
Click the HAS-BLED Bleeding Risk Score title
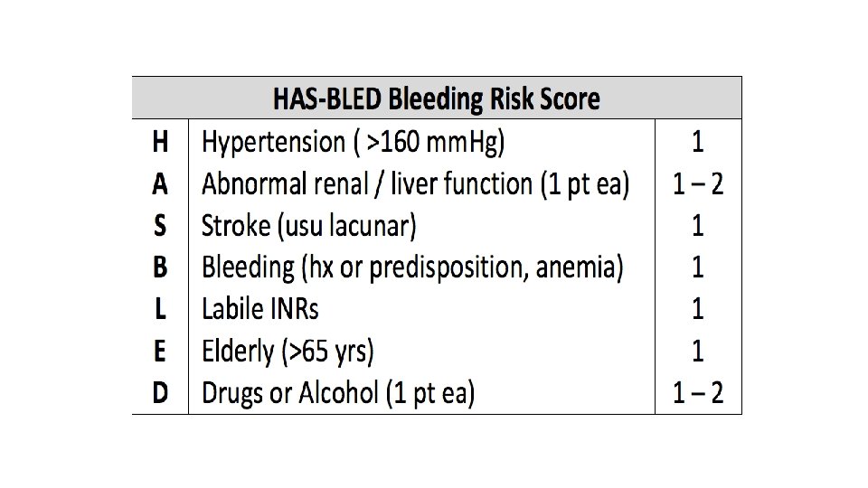click(x=436, y=99)
